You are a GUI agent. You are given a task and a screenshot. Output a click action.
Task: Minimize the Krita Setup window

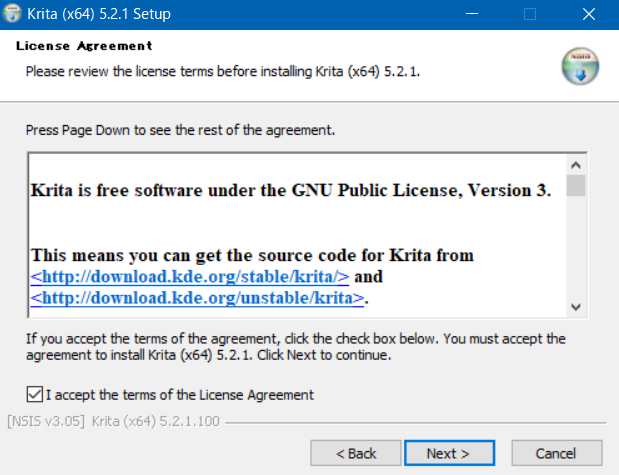[472, 14]
